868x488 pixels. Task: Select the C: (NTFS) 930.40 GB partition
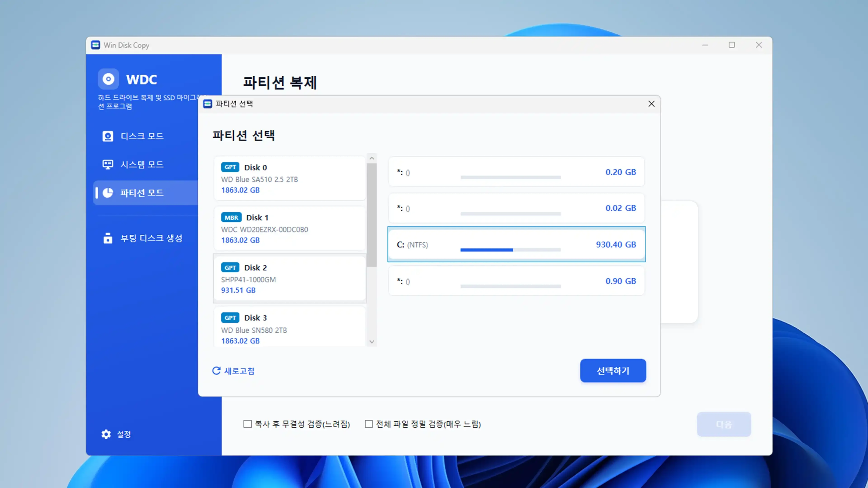click(x=516, y=244)
